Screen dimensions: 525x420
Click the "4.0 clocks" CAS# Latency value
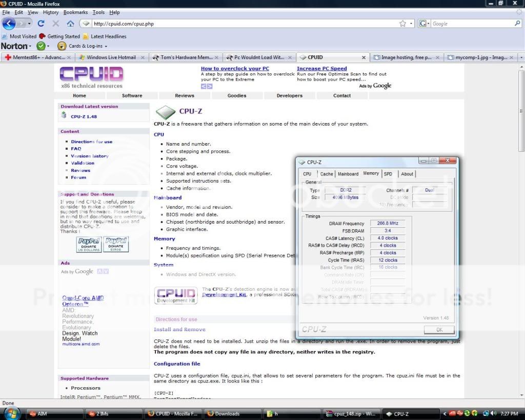click(388, 238)
